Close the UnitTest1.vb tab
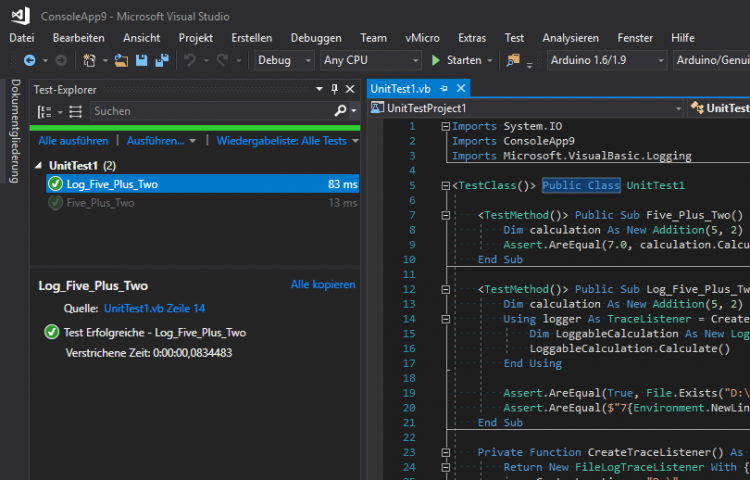The width and height of the screenshot is (750, 480). click(x=461, y=88)
